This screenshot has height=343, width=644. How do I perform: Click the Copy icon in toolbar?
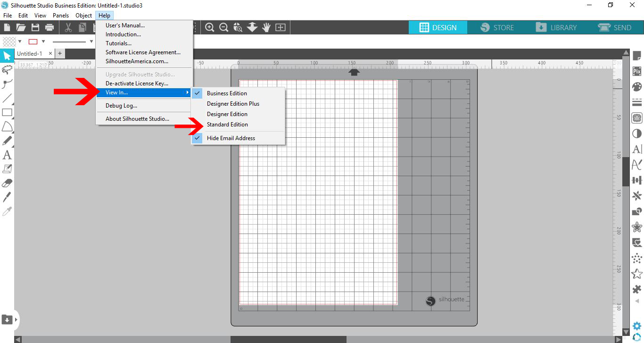tap(83, 27)
